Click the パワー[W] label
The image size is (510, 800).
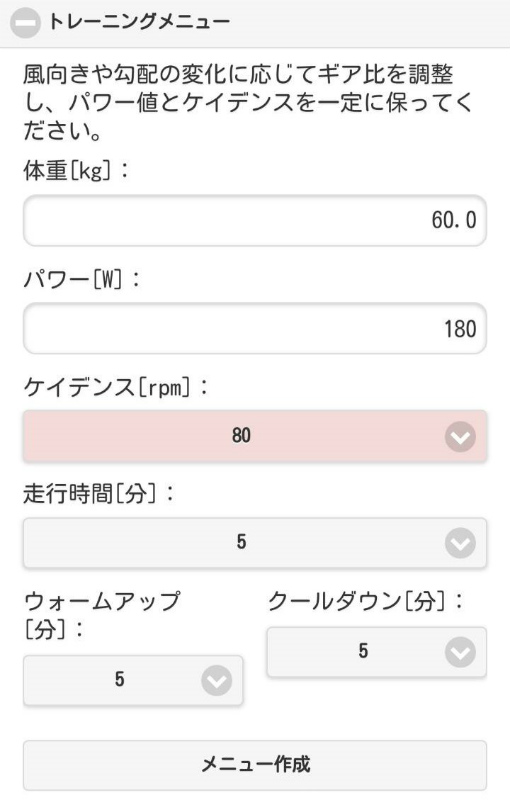(x=82, y=279)
